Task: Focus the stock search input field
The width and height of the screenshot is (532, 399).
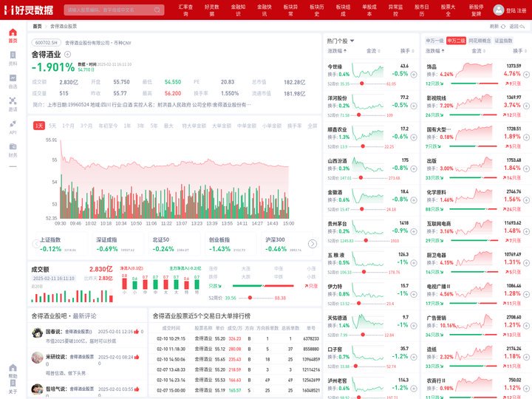Action: pos(114,10)
